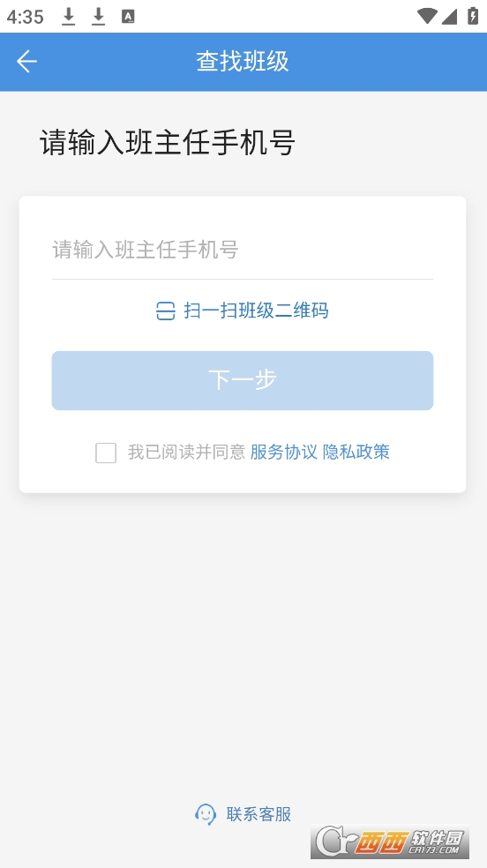Tap the 下一步 button
Viewport: 487px width, 868px height.
pos(243,380)
